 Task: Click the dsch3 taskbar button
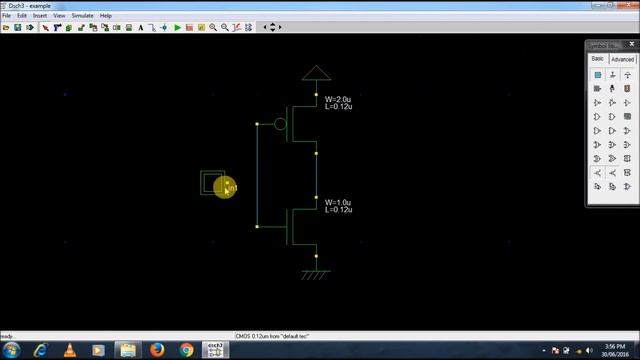click(215, 350)
